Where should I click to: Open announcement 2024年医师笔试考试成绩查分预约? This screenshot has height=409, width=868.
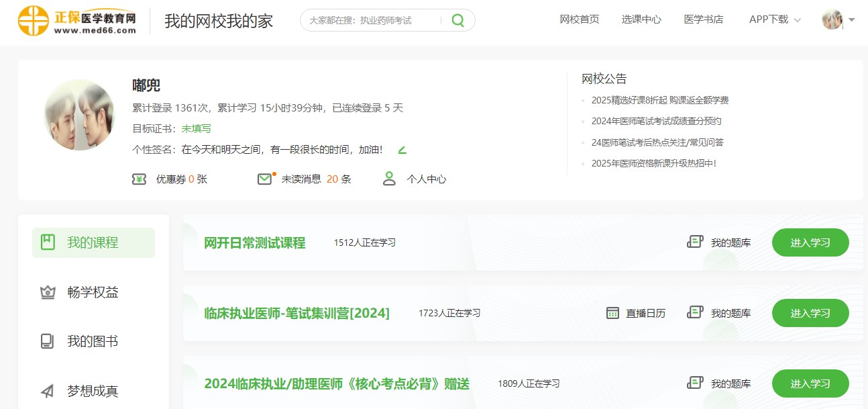coord(656,122)
